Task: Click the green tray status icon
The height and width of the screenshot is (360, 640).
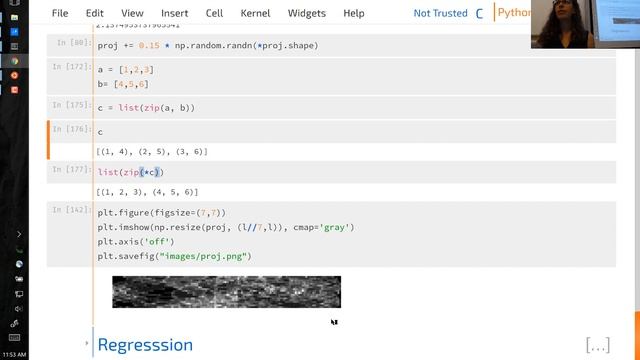Action: coord(19,250)
